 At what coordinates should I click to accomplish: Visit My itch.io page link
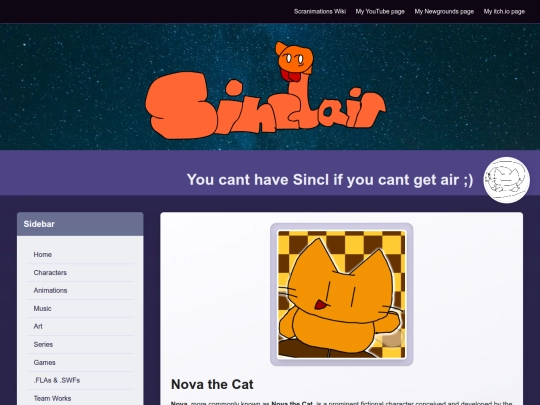[x=504, y=12]
